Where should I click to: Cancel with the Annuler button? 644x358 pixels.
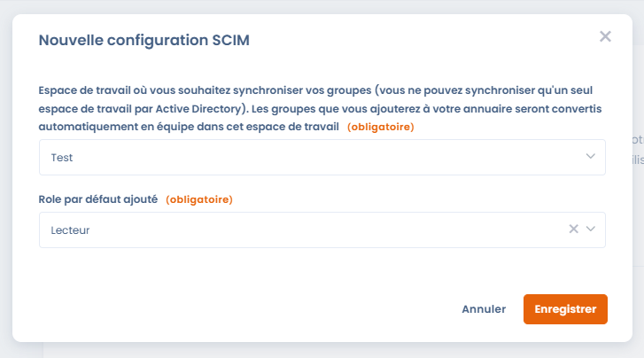tap(484, 309)
